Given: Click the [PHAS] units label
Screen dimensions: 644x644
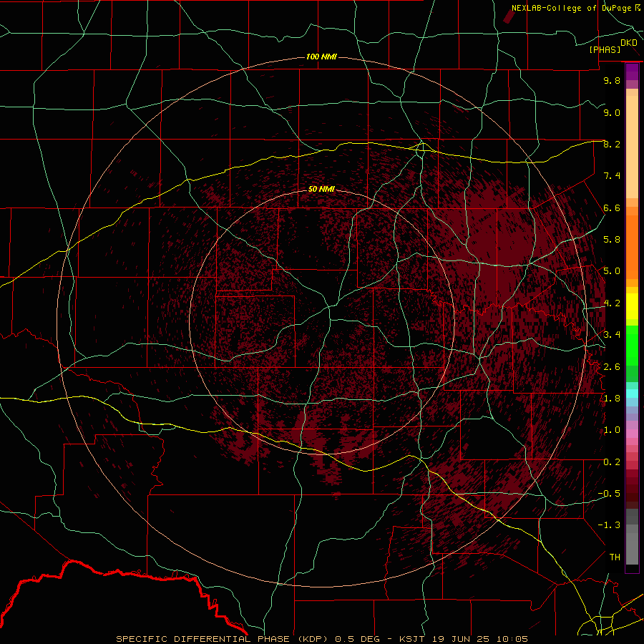Looking at the screenshot, I should pyautogui.click(x=605, y=50).
